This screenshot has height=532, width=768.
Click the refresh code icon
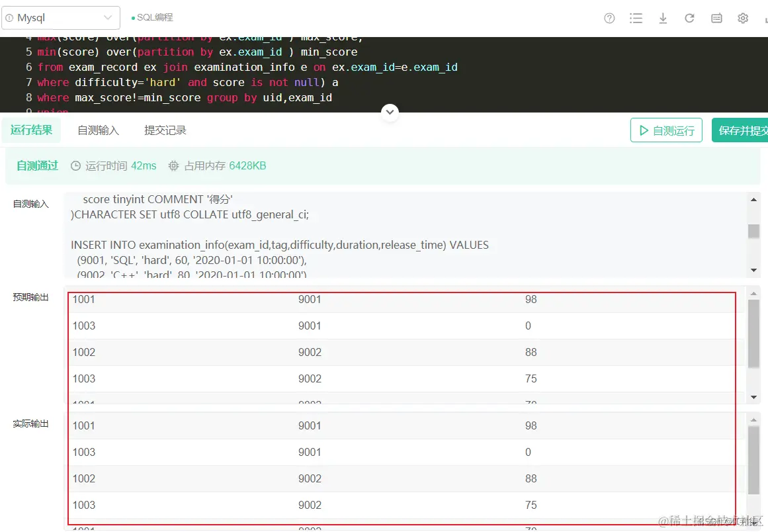[690, 18]
